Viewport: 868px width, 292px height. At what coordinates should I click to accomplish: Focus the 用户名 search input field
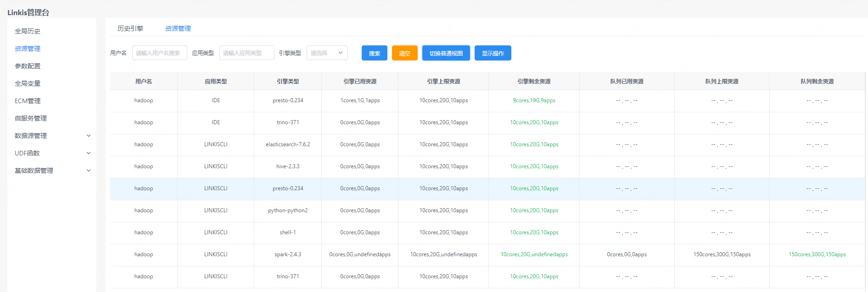159,53
